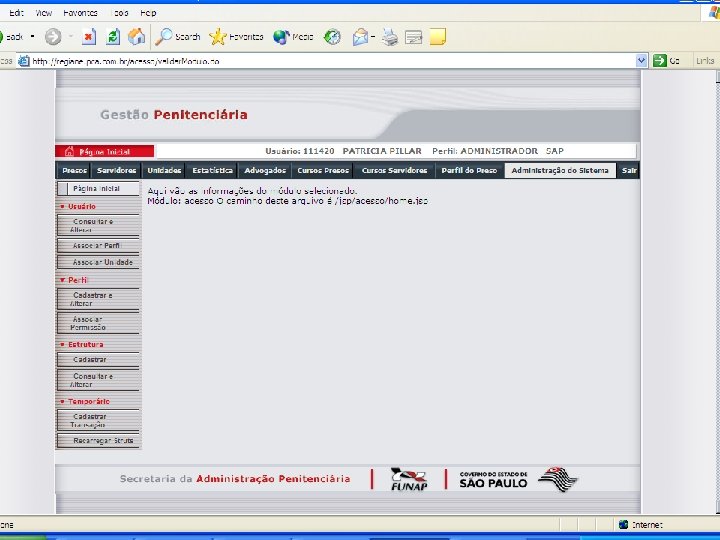Open Consultar e Alterar under Estrutura
The height and width of the screenshot is (540, 720).
click(x=98, y=380)
